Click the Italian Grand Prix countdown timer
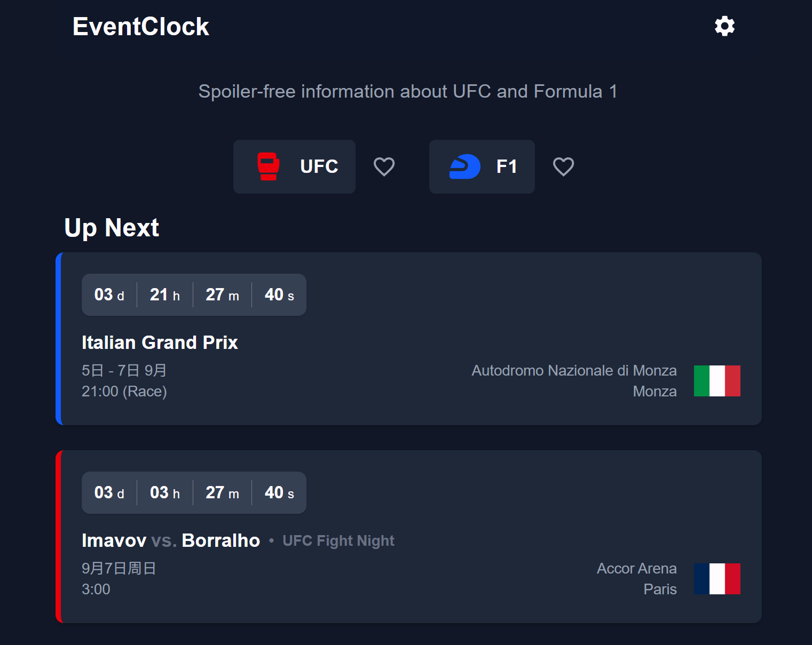This screenshot has width=812, height=645. click(194, 294)
